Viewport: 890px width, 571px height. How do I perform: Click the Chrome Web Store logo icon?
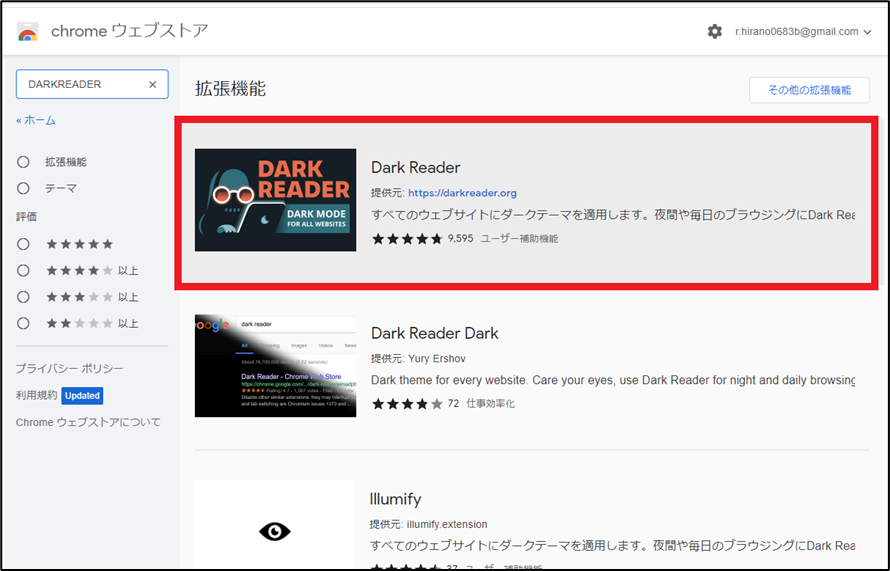(x=27, y=32)
